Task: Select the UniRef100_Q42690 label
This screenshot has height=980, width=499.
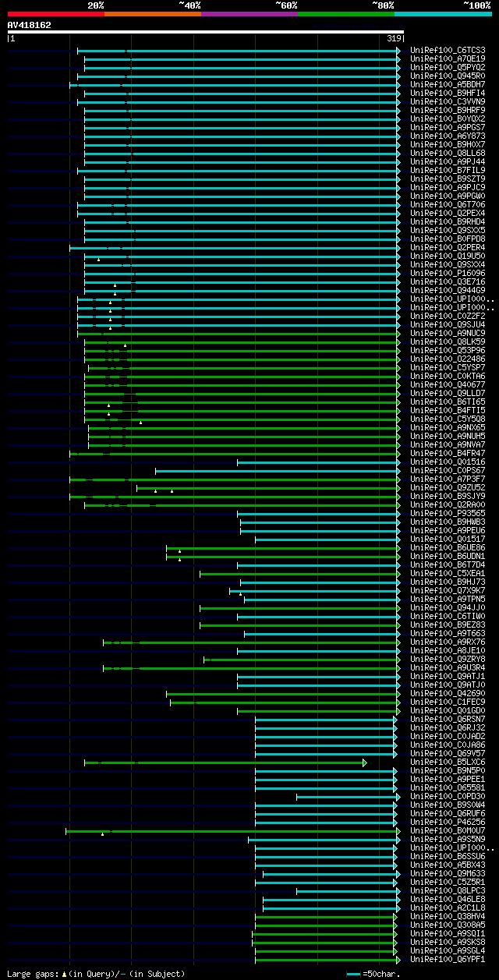Action: coord(448,694)
